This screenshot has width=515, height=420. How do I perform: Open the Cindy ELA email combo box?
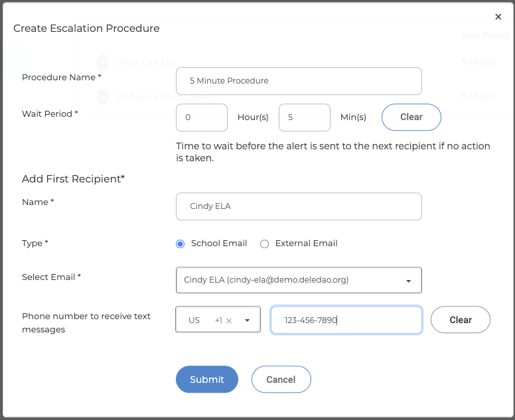[299, 280]
